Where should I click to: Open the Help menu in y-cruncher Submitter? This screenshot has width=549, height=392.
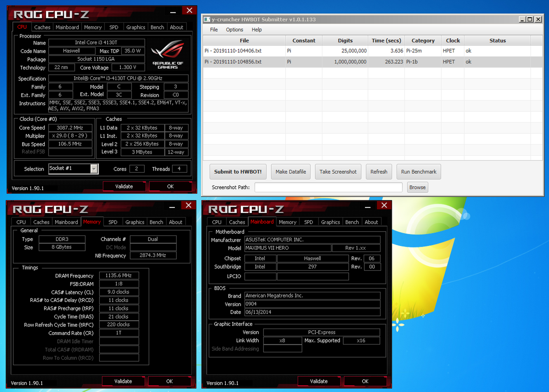click(257, 30)
